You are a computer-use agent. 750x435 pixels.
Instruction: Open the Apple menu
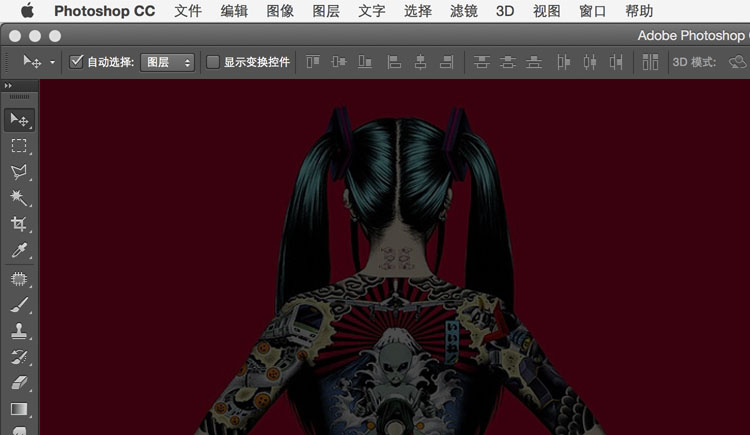coord(27,11)
